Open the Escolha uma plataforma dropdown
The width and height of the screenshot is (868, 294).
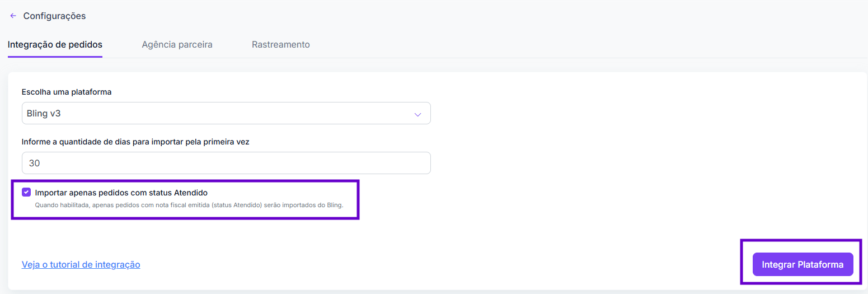click(x=226, y=113)
